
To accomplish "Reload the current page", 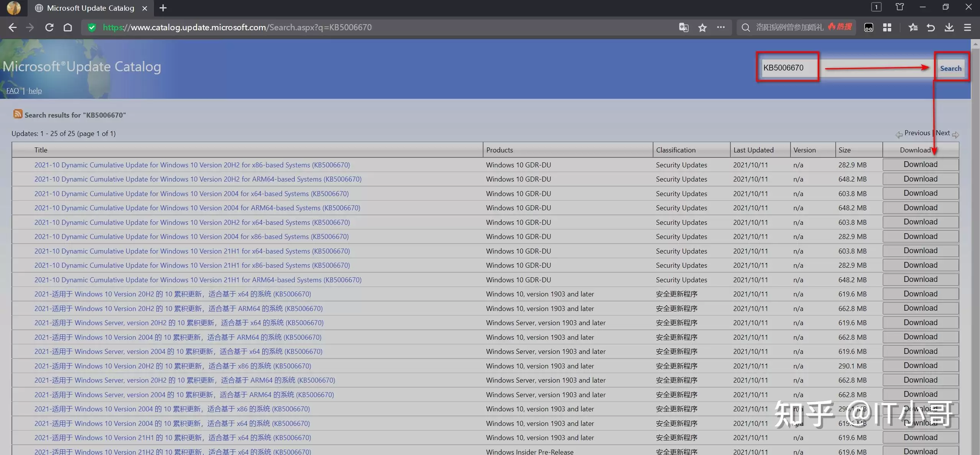I will point(49,28).
